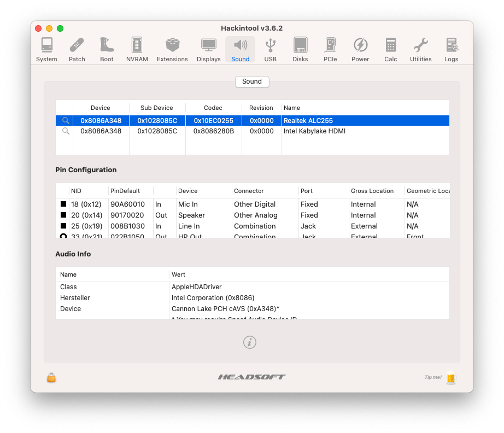Toggle the checkbox for NID 18 Mic In
The height and width of the screenshot is (433, 504).
point(63,204)
